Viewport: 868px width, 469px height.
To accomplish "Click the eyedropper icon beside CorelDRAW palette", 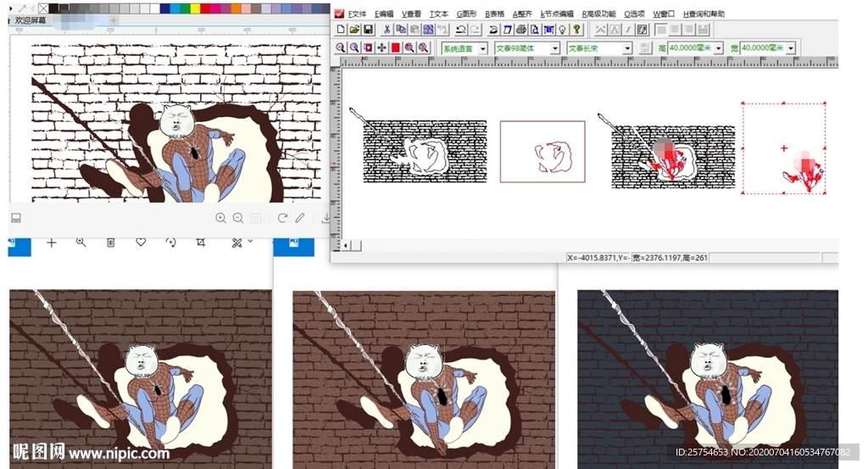I will pyautogui.click(x=22, y=8).
